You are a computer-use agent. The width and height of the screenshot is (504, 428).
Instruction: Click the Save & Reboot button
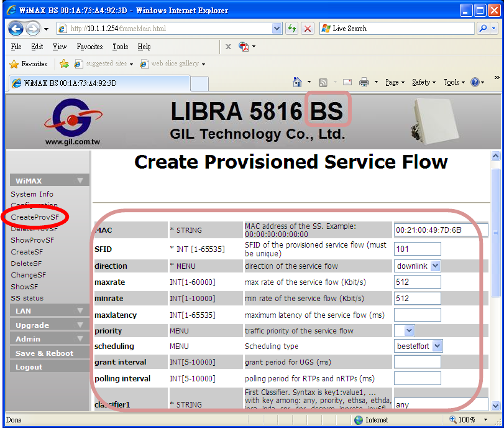click(50, 353)
